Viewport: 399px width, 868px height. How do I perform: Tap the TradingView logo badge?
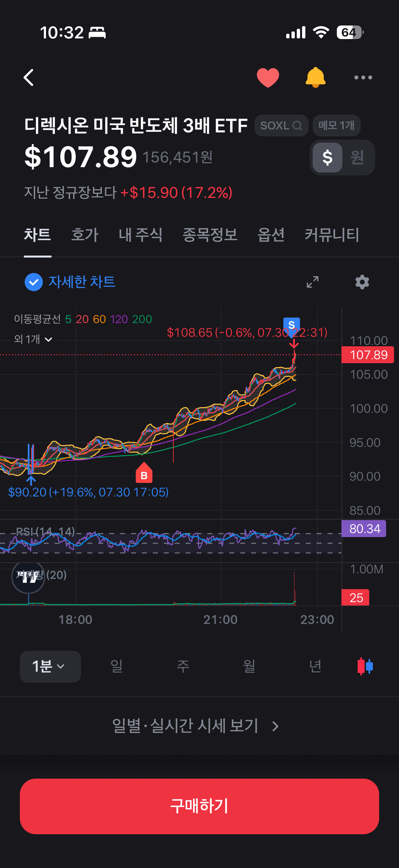click(x=28, y=578)
